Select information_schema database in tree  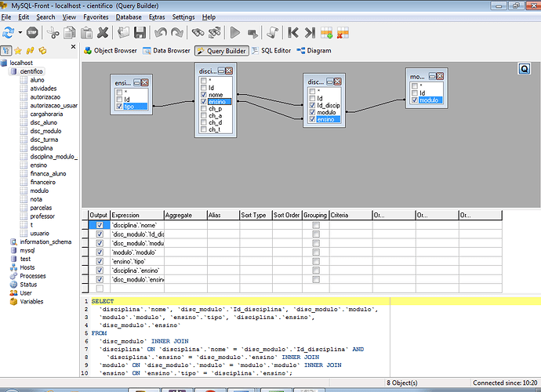coord(45,242)
